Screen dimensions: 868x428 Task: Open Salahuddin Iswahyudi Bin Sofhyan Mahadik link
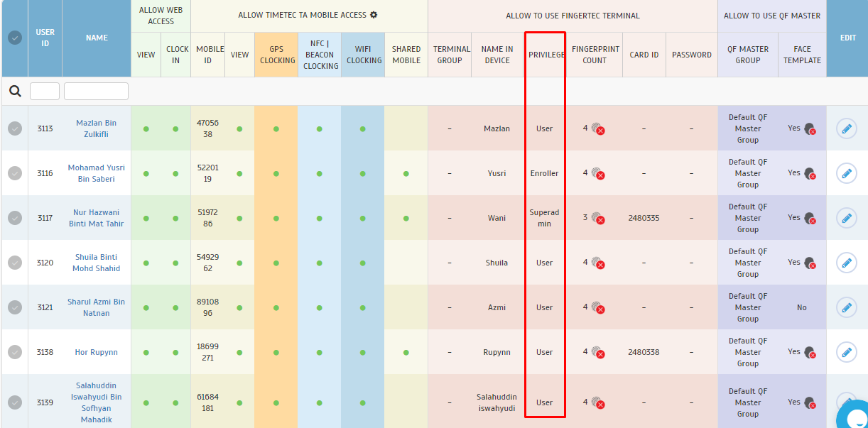click(97, 402)
